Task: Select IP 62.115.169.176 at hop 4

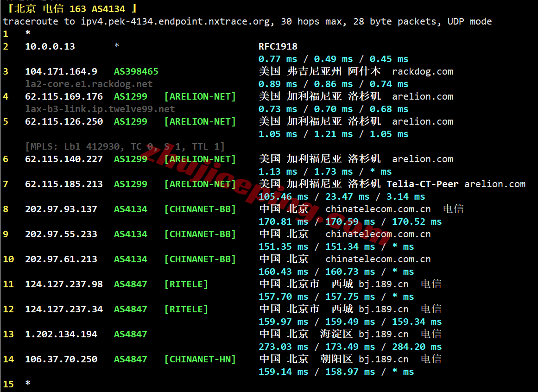Action: 64,97
